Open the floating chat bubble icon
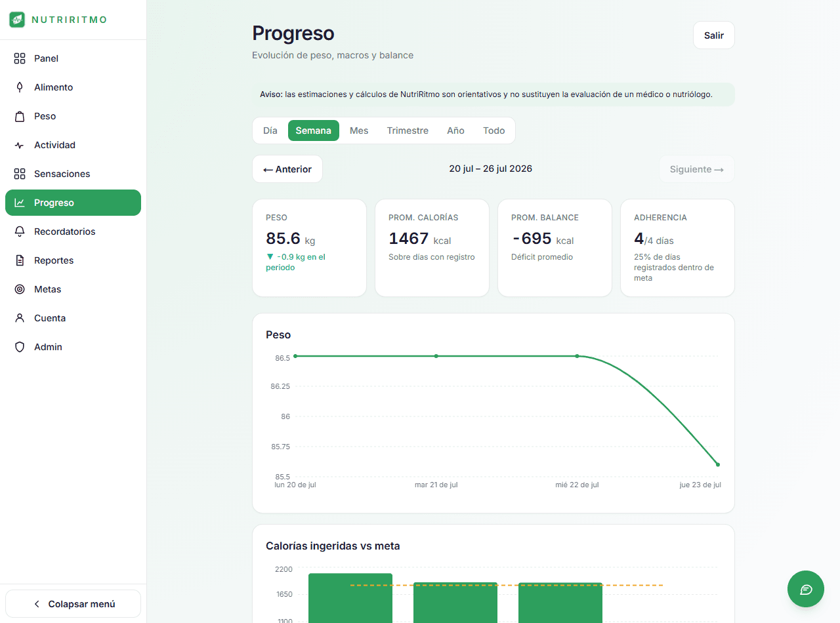Image resolution: width=840 pixels, height=623 pixels. tap(806, 589)
